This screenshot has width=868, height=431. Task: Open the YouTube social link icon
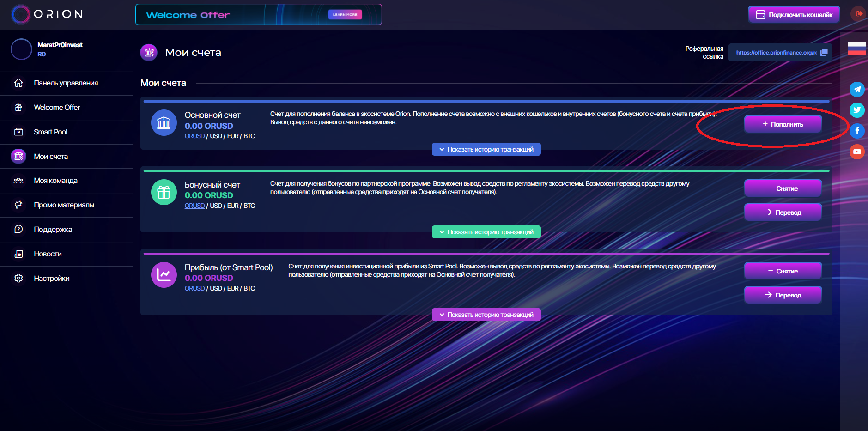tap(857, 152)
